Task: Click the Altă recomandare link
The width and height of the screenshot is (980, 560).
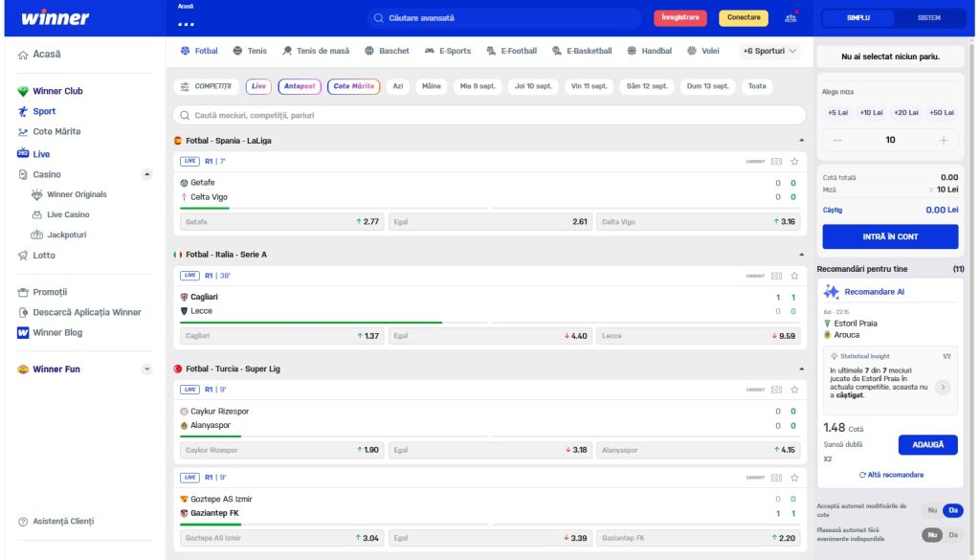Action: [891, 475]
